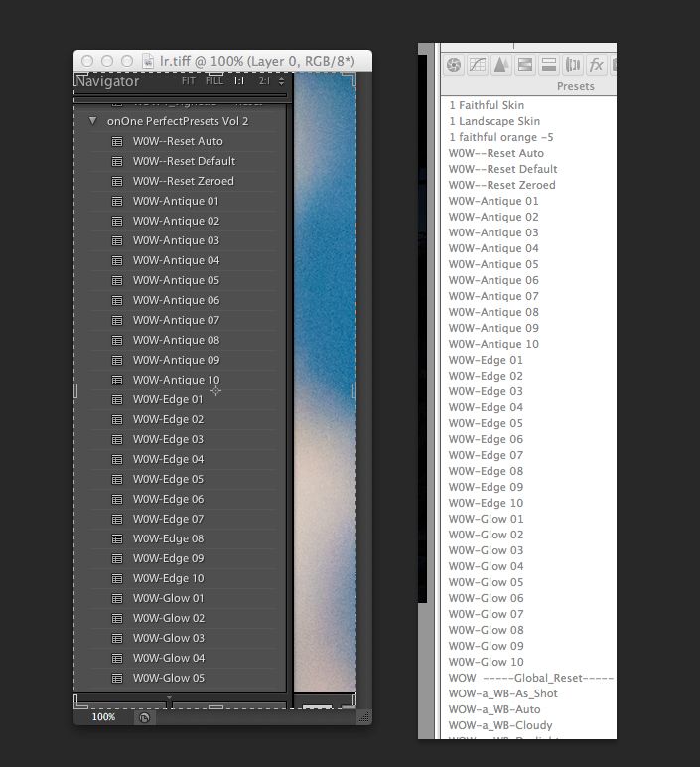
Task: Open the Detail tab triangles icon
Action: 501,65
